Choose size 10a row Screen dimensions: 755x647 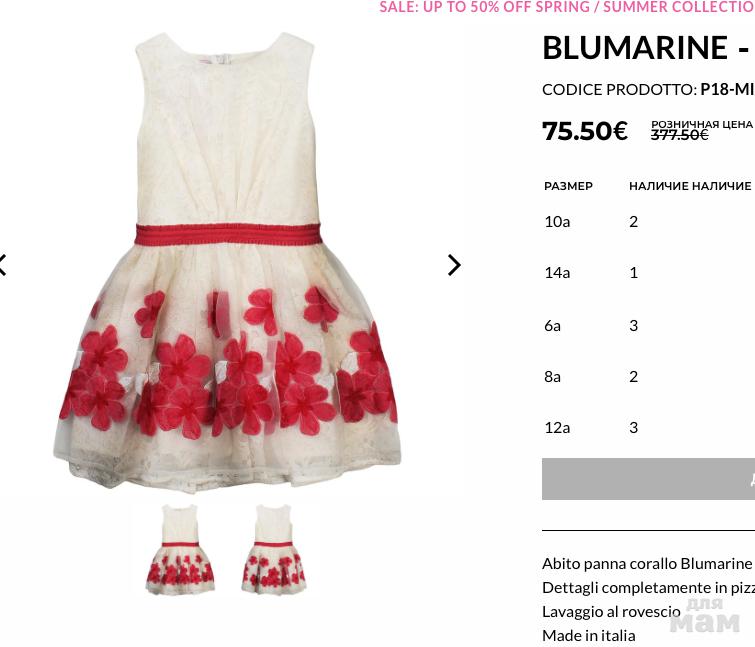coord(648,221)
